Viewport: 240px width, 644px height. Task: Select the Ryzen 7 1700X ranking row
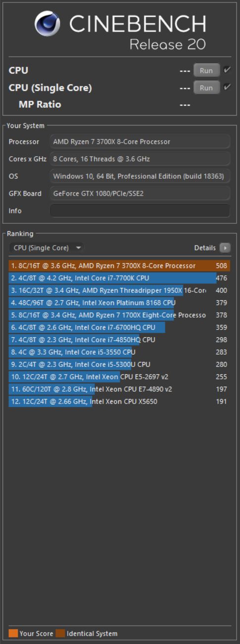click(x=119, y=315)
